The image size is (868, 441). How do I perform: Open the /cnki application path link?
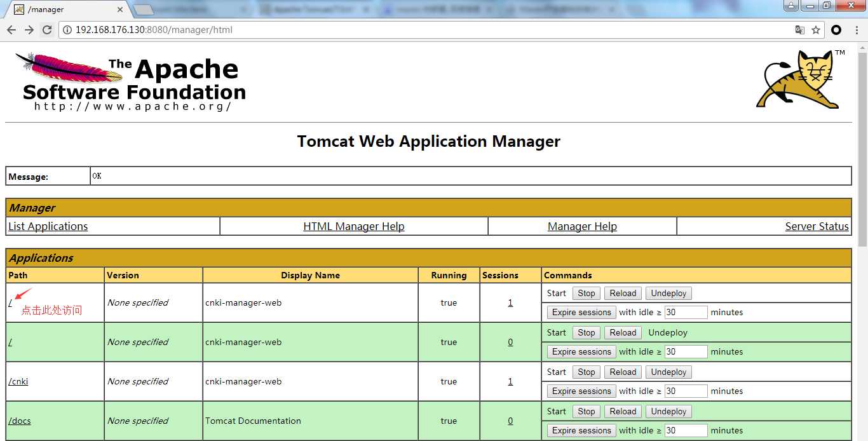point(18,381)
